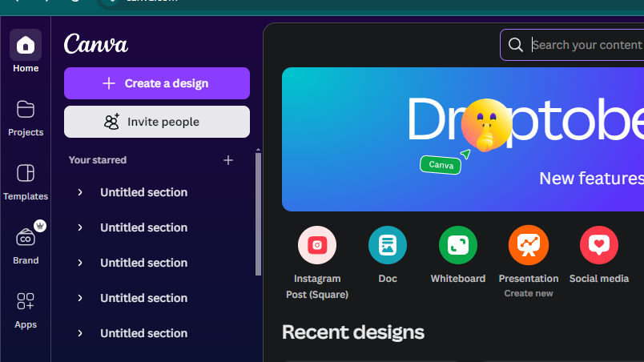The width and height of the screenshot is (644, 362).
Task: Click the Canva logo
Action: coord(95,44)
